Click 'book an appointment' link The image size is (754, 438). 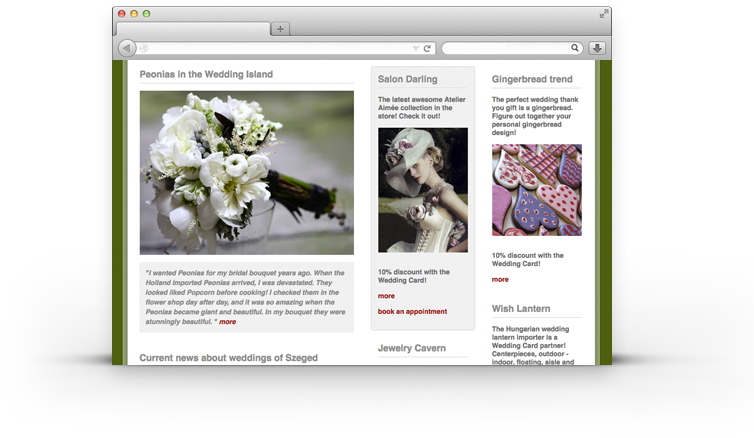412,312
